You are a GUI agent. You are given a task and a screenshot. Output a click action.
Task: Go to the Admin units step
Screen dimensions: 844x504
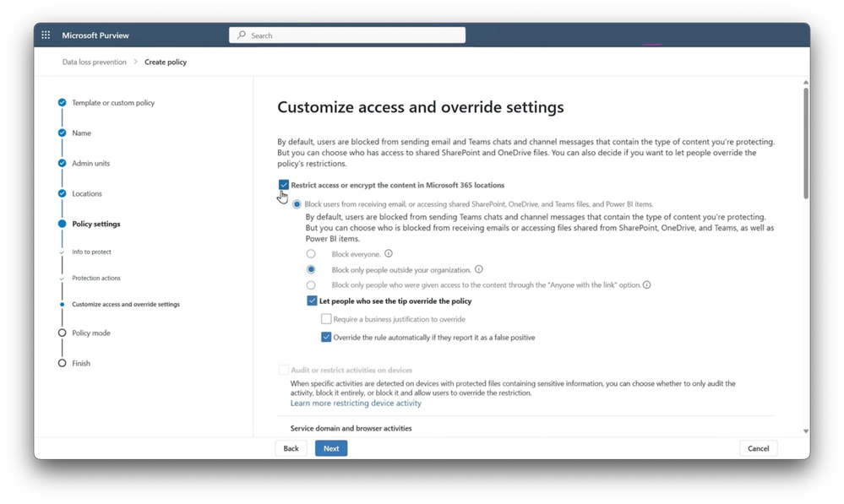coord(91,163)
